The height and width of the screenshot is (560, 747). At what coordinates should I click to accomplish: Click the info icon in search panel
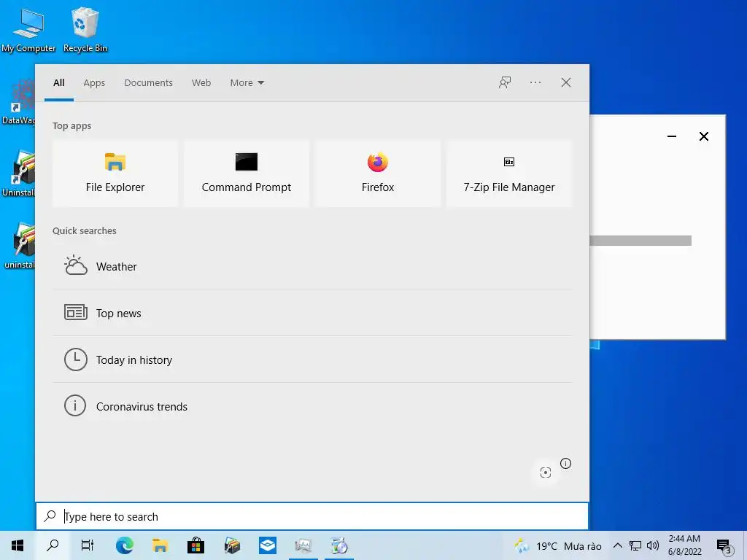(x=565, y=463)
